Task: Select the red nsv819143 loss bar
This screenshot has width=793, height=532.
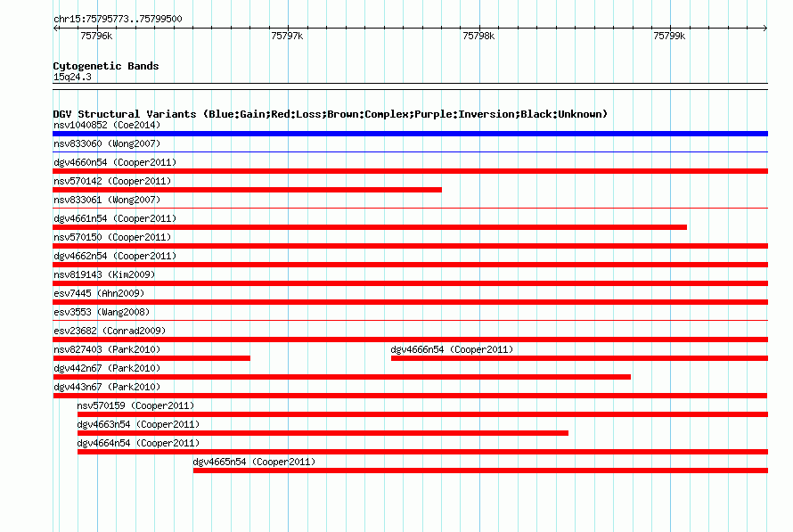Action: (410, 283)
